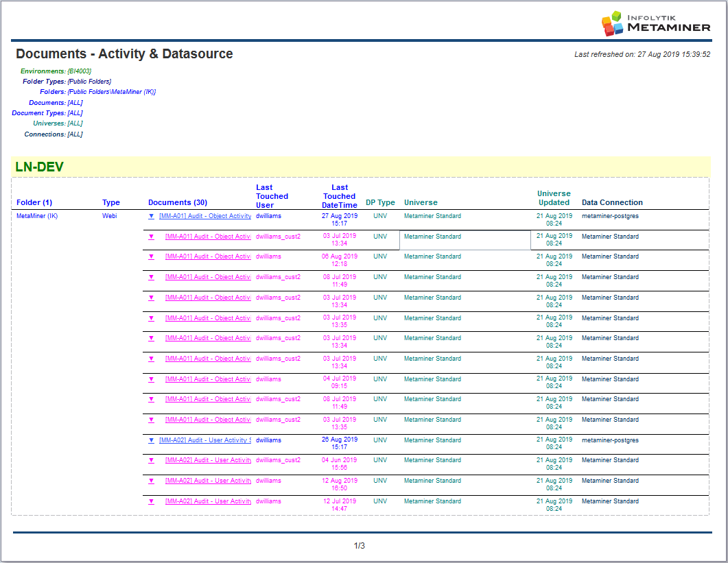This screenshot has width=728, height=563.
Task: Click the Document Types: [ALL] filter line
Action: coord(47,112)
